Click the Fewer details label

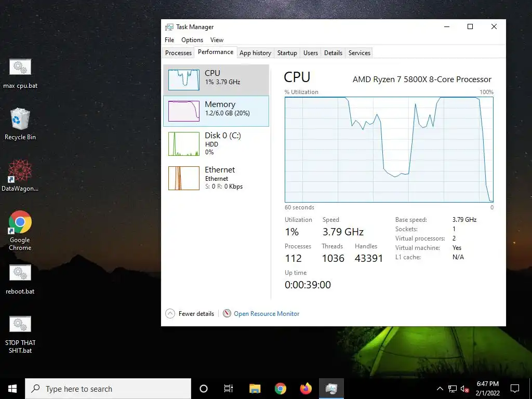pyautogui.click(x=196, y=314)
